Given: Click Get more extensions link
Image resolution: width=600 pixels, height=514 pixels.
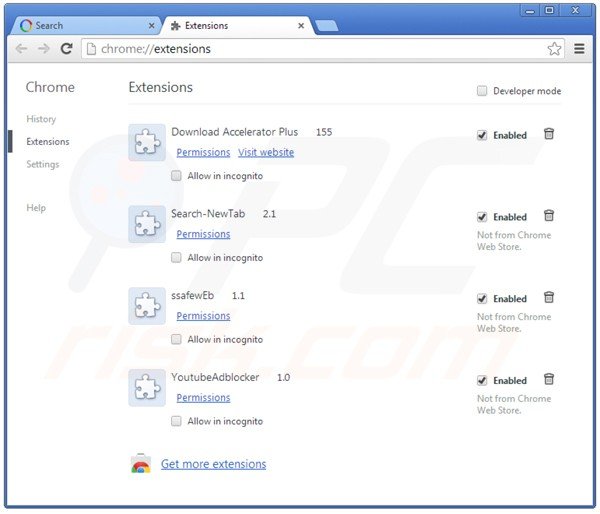Looking at the screenshot, I should pos(214,464).
